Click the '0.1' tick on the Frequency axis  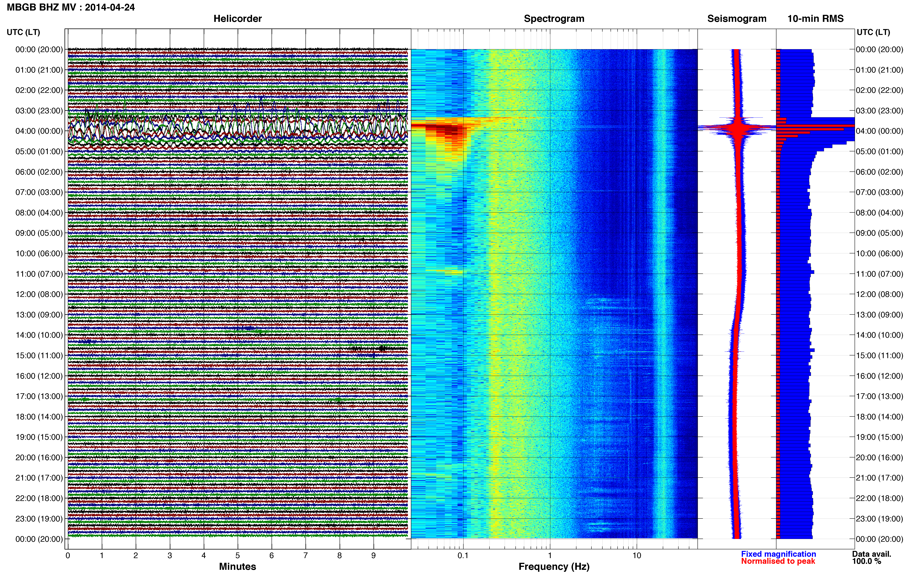click(463, 555)
